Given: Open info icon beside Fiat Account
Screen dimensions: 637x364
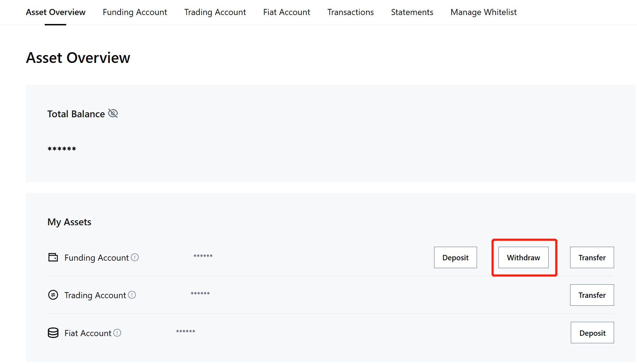Looking at the screenshot, I should coord(117,333).
